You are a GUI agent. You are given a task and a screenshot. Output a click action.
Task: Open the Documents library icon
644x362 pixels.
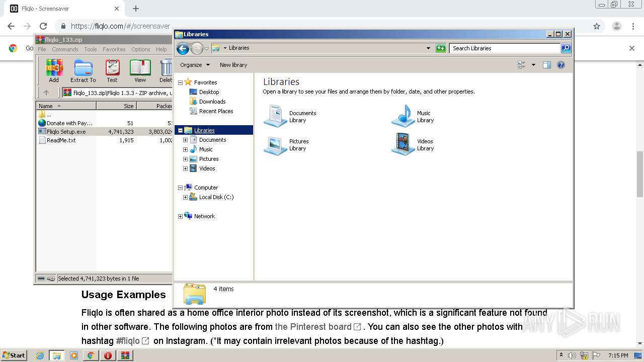point(275,116)
